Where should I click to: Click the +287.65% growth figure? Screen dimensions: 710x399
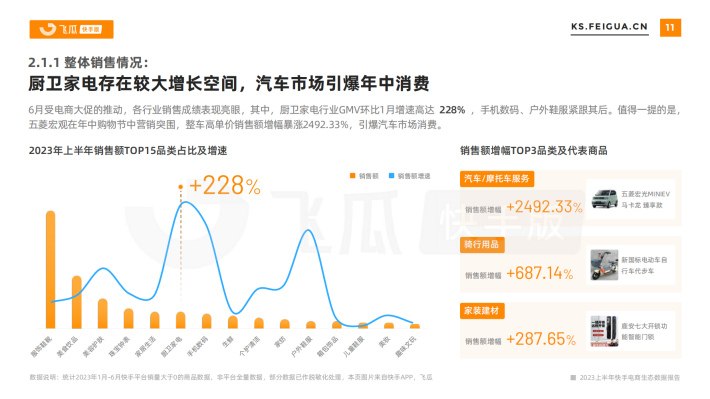[x=541, y=339]
